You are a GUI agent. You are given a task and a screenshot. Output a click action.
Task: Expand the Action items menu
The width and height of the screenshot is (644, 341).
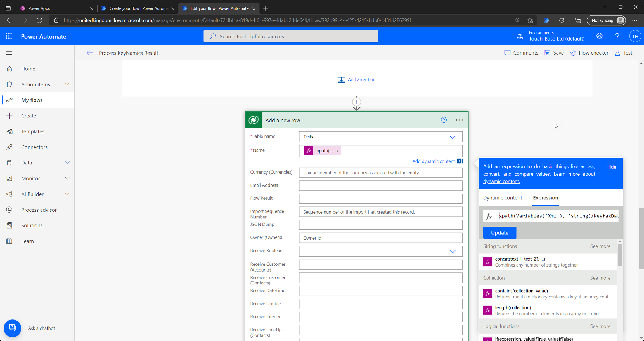coord(67,84)
